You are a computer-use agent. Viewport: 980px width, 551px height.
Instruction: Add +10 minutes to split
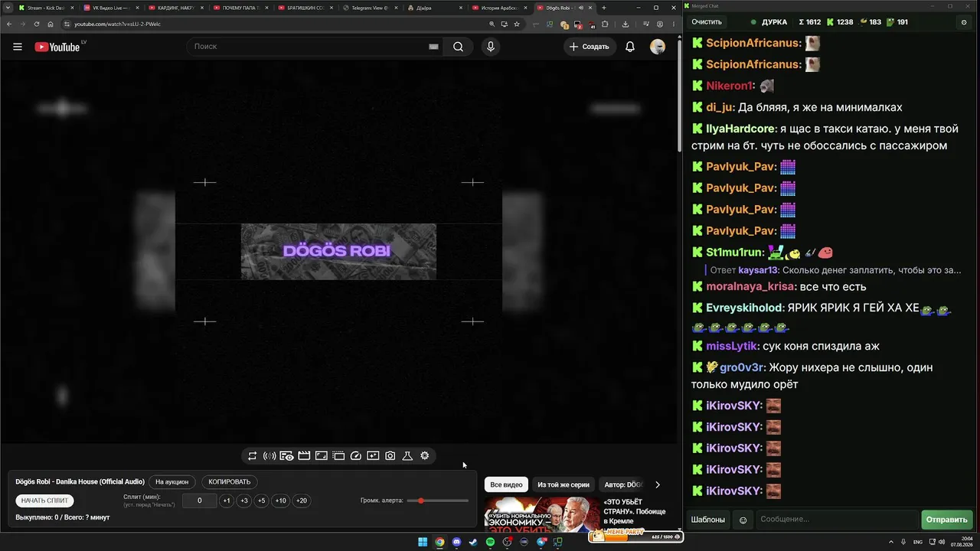pos(281,500)
